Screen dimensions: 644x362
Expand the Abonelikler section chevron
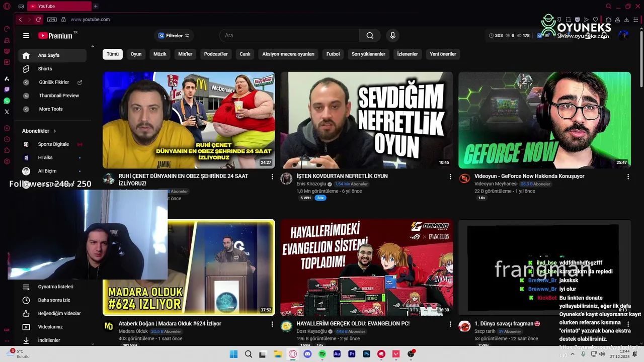pos(55,131)
